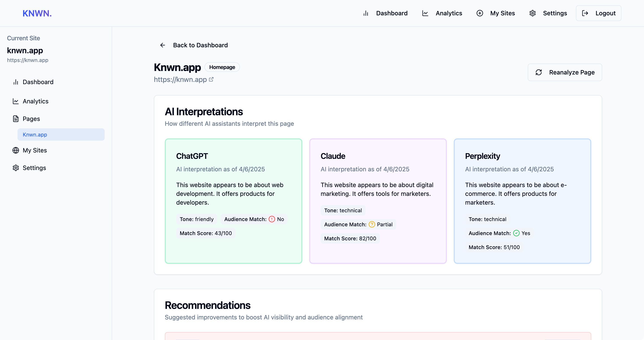Select the Knwn.app page in sidebar
Viewport: 644px width, 340px height.
coord(61,135)
